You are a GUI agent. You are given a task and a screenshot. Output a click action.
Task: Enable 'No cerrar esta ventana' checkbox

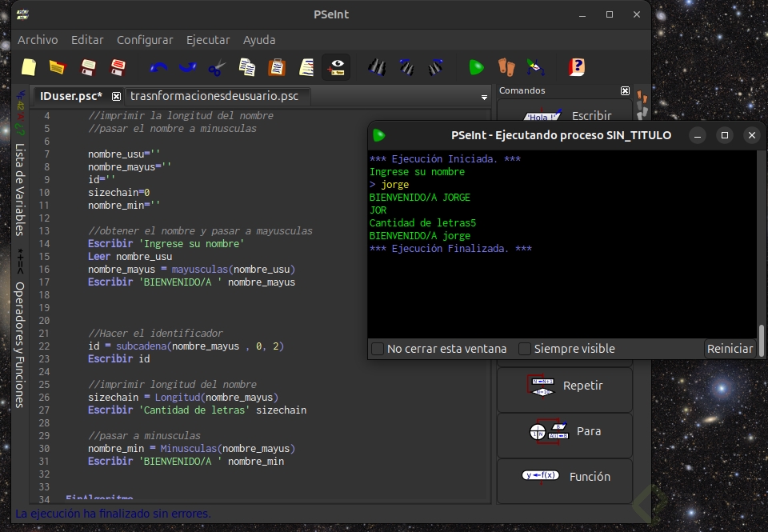378,349
